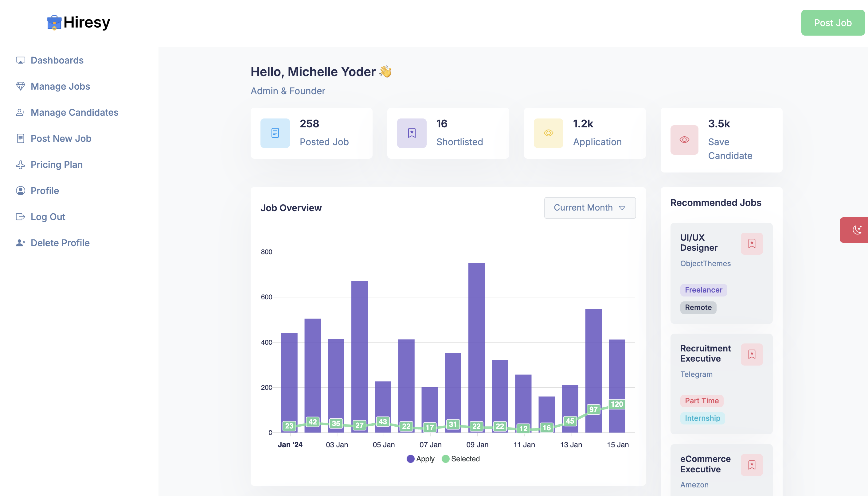This screenshot has height=496, width=868.
Task: Open Dashboards in the sidebar menu
Action: point(57,60)
